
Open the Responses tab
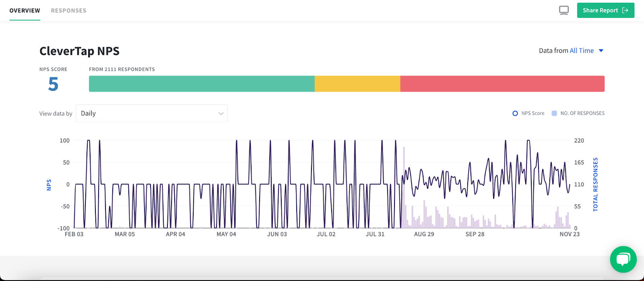tap(68, 10)
